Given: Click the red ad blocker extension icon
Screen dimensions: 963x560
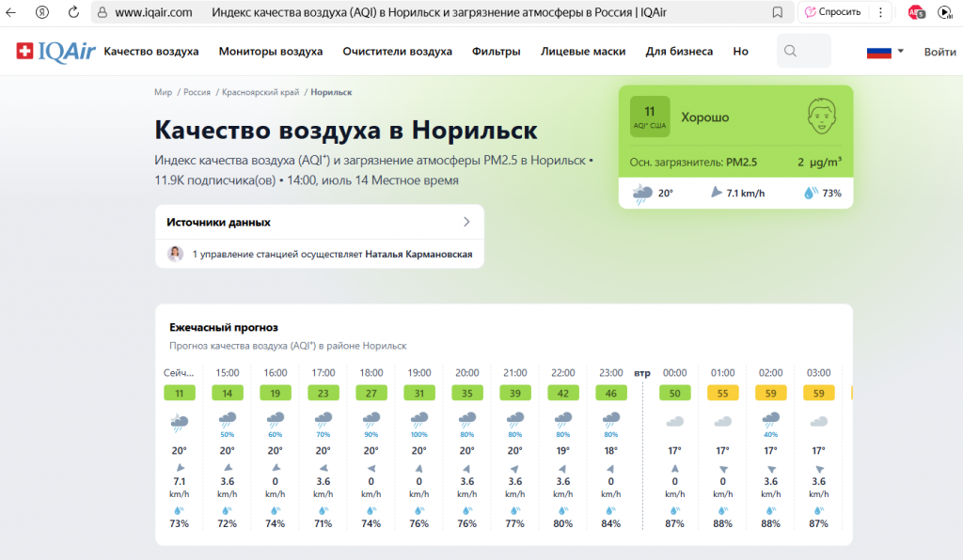Looking at the screenshot, I should point(916,12).
